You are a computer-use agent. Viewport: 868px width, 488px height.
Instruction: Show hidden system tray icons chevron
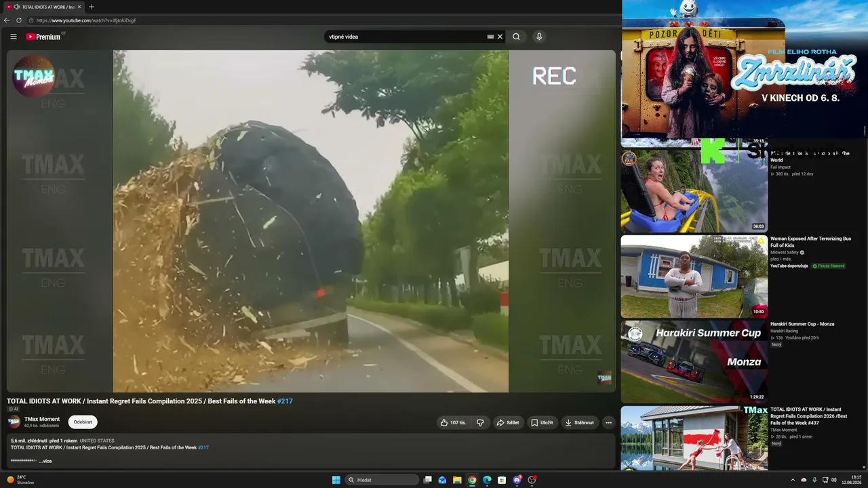(793, 480)
